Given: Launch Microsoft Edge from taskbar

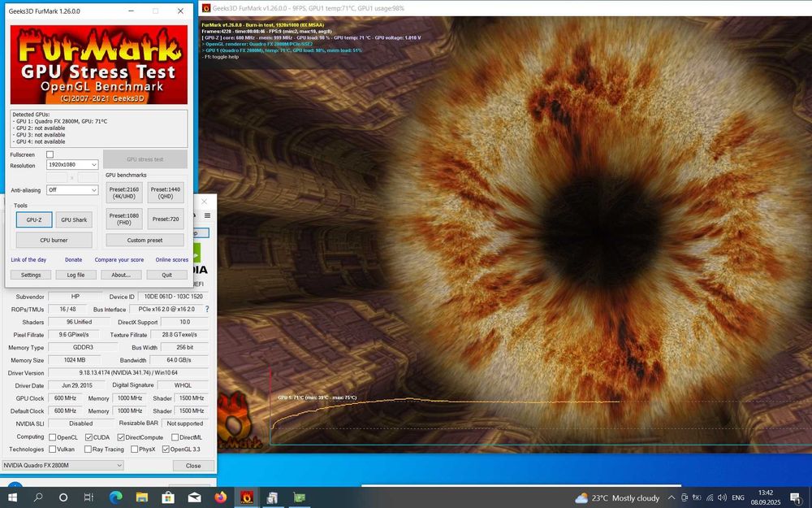Looking at the screenshot, I should [115, 497].
